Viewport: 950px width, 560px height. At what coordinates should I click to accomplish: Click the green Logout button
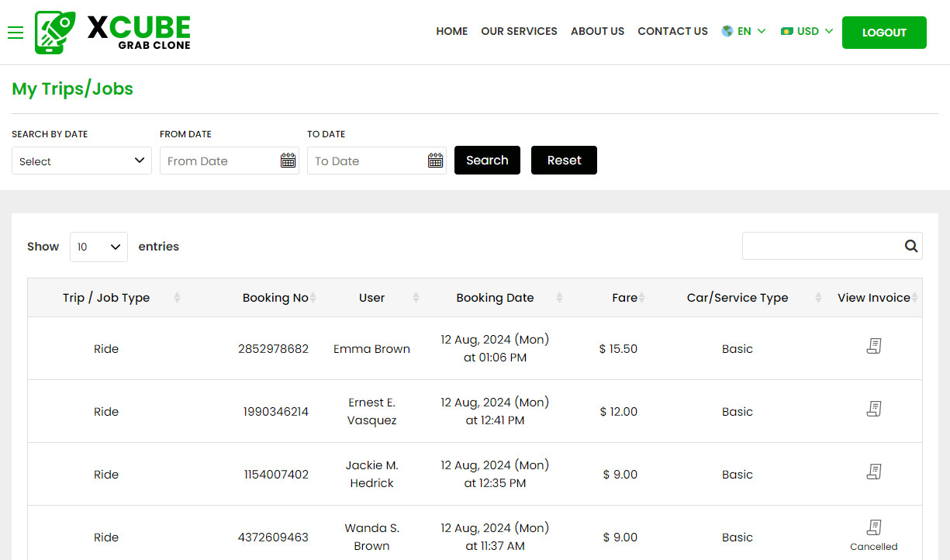pyautogui.click(x=884, y=33)
